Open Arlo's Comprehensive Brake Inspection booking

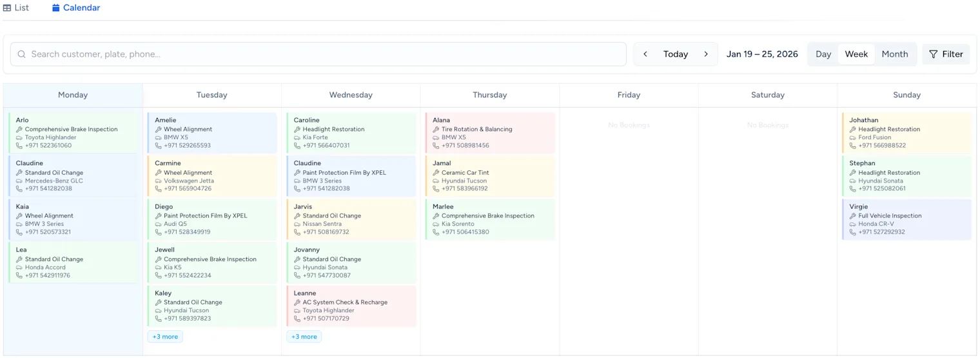point(73,133)
